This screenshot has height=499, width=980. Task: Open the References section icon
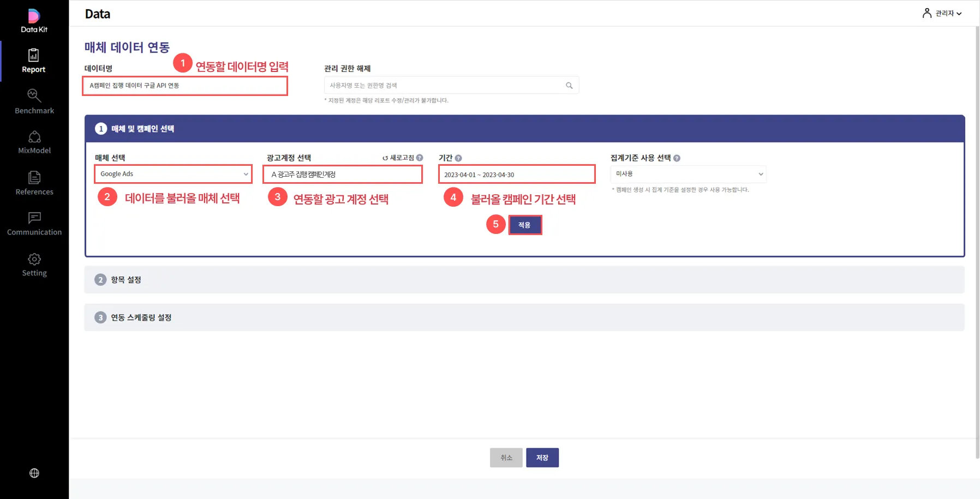34,177
